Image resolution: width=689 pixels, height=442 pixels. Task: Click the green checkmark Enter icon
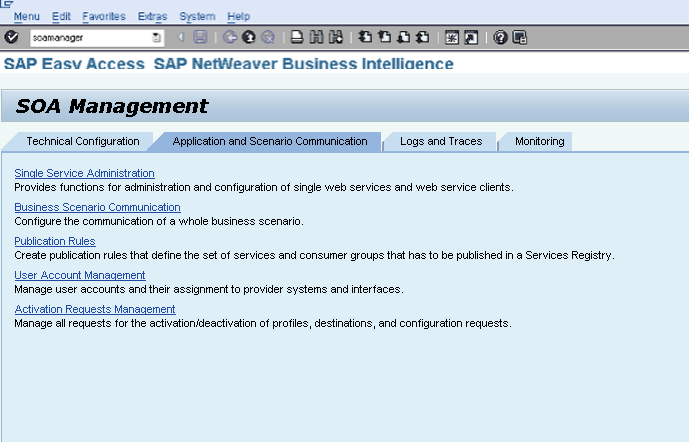[x=11, y=37]
